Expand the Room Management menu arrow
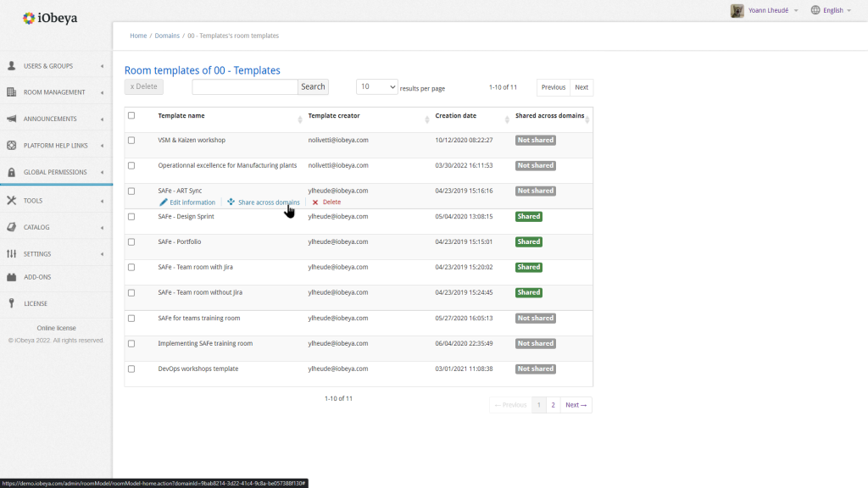 (x=102, y=92)
